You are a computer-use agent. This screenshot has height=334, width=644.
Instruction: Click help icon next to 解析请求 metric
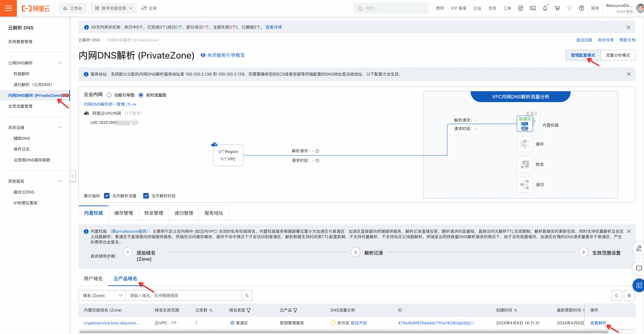[x=317, y=151]
